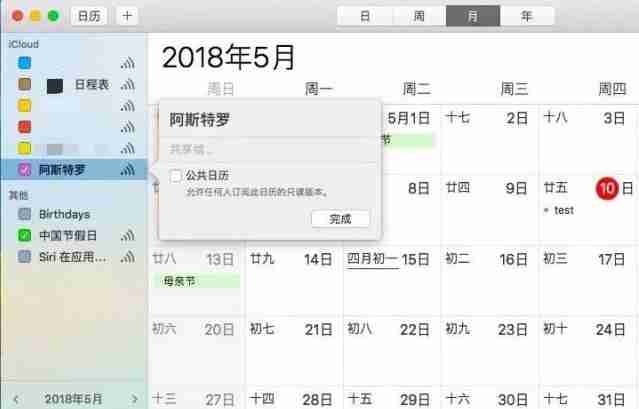Screen dimensions: 639x409
Task: Click the 阿斯特罗 title in popup
Action: pyautogui.click(x=200, y=120)
